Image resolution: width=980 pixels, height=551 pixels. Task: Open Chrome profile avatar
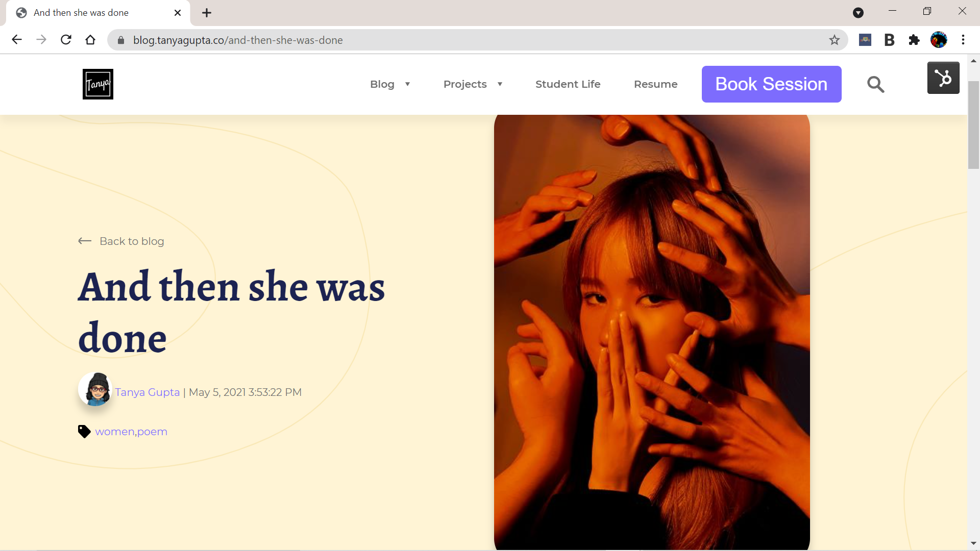(938, 40)
